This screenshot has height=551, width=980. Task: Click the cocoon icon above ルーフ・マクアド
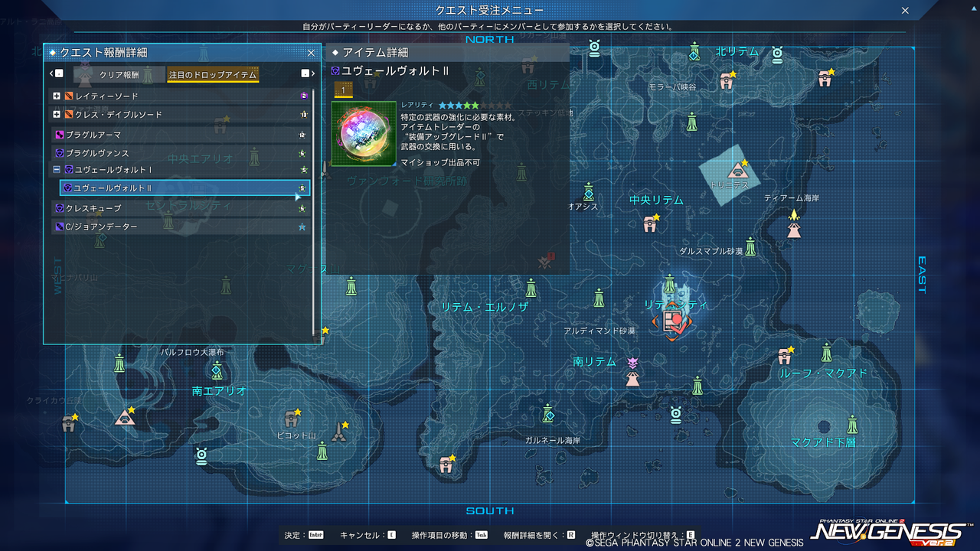coord(786,356)
